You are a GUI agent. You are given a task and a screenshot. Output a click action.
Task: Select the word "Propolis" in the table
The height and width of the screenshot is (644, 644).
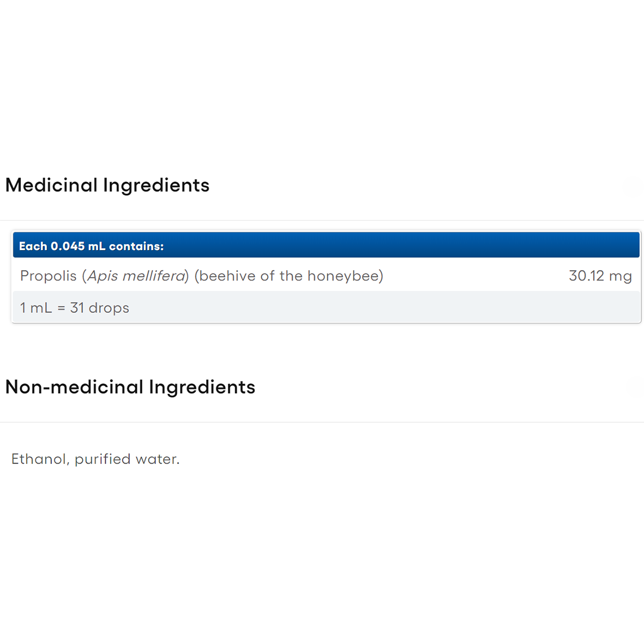coord(48,276)
